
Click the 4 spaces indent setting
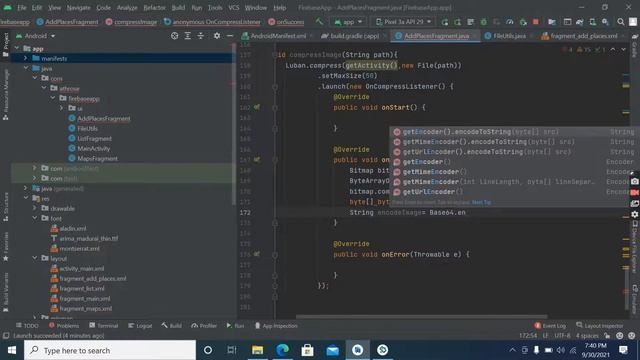587,336
